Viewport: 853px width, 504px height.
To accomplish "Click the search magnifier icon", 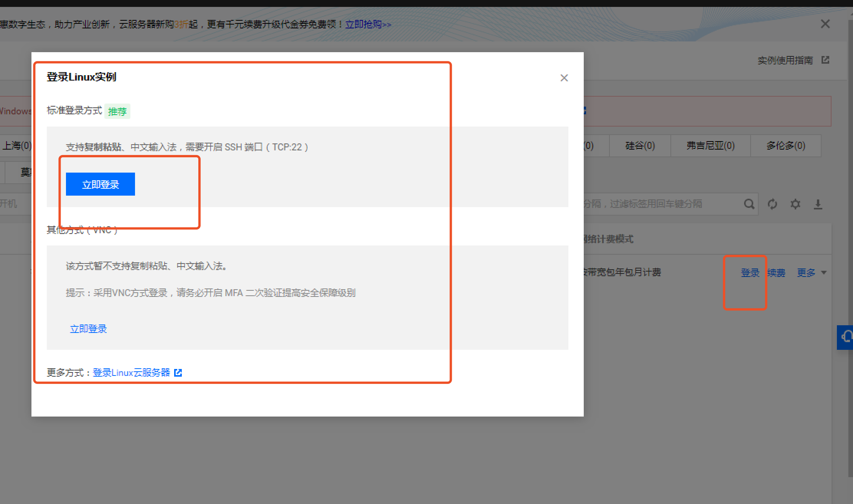I will click(x=749, y=204).
